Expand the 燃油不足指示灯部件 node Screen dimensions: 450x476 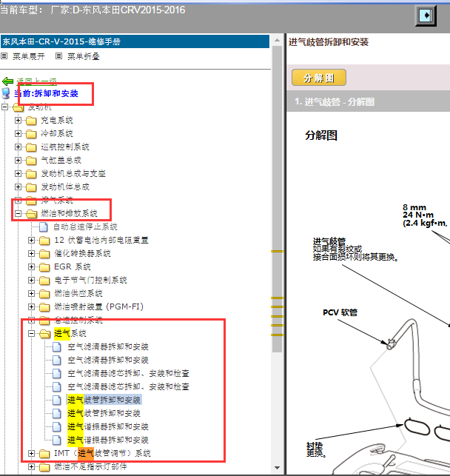[x=31, y=467]
